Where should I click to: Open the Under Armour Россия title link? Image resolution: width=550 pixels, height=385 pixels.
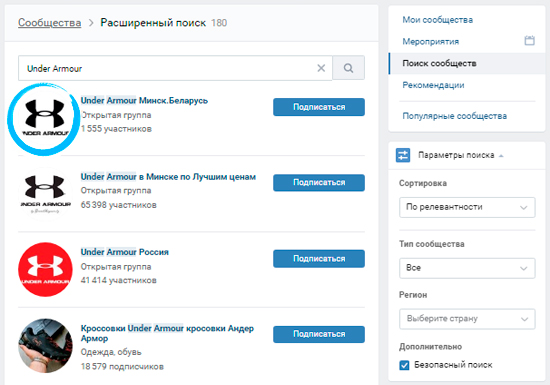(125, 252)
